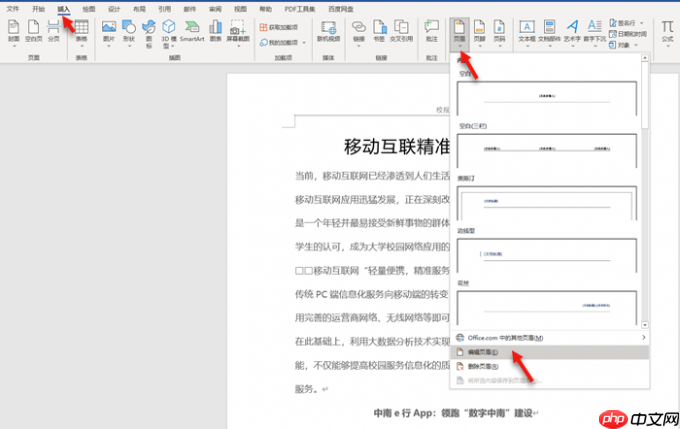This screenshot has height=429, width=680.
Task: Select the 花丝 header style thumbnail
Action: [546, 308]
